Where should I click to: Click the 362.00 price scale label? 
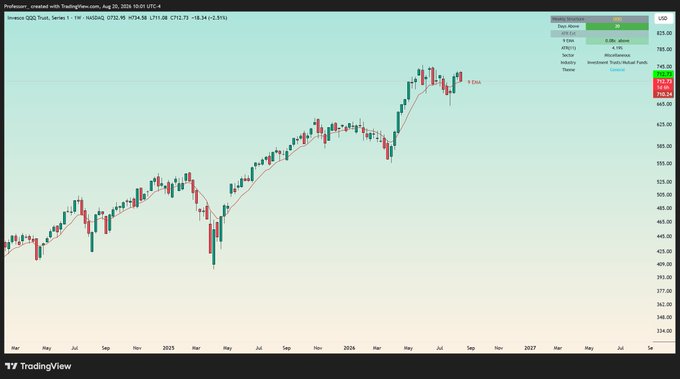(664, 304)
